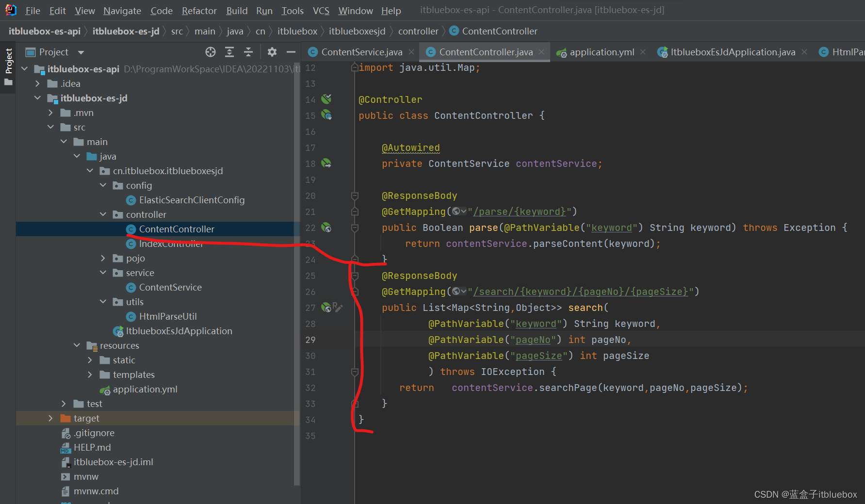Click the /parse/{keyword} URL link
The image size is (865, 504).
519,211
